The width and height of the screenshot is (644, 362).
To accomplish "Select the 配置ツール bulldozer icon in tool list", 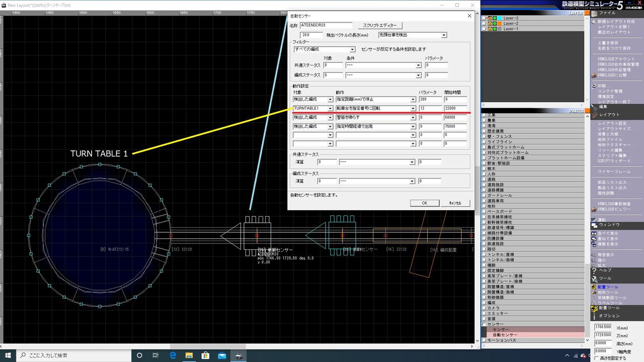I will point(594,287).
